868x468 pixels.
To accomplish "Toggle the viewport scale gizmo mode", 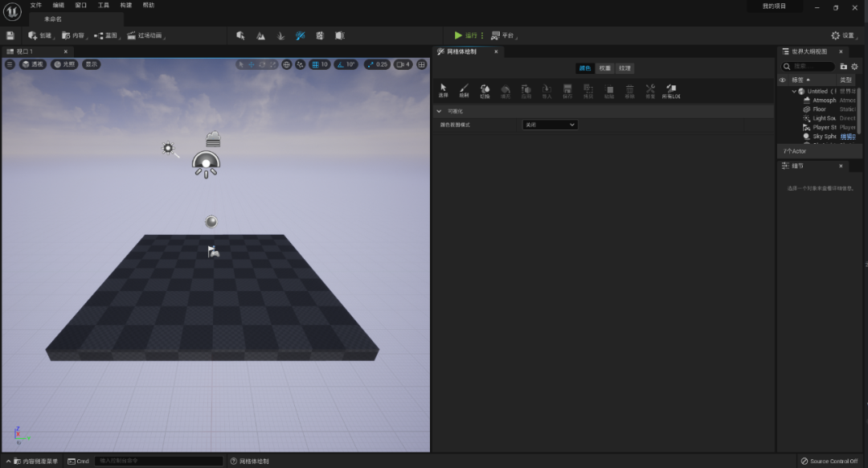I will coord(273,64).
